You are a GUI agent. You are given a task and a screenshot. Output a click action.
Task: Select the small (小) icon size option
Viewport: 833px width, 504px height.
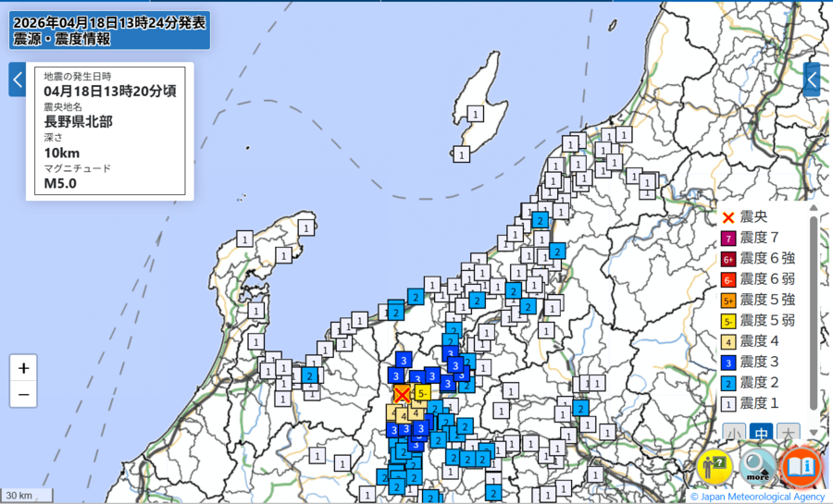pyautogui.click(x=733, y=433)
